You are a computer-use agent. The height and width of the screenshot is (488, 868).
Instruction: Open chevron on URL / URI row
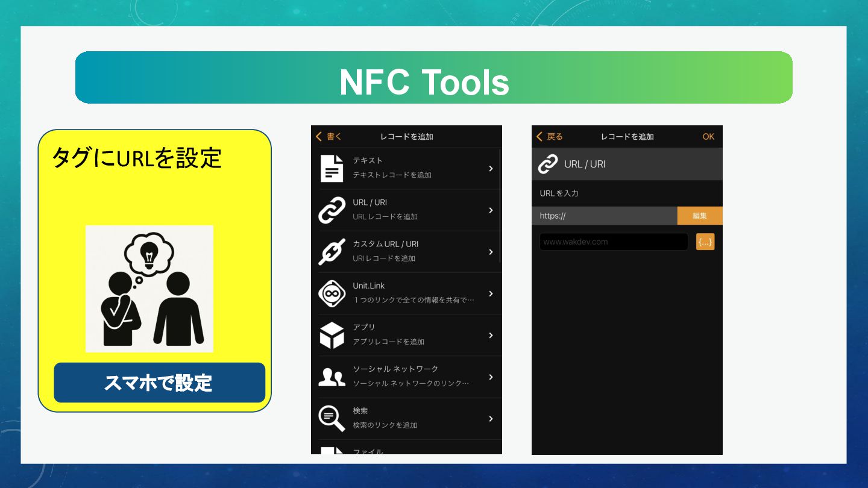491,210
